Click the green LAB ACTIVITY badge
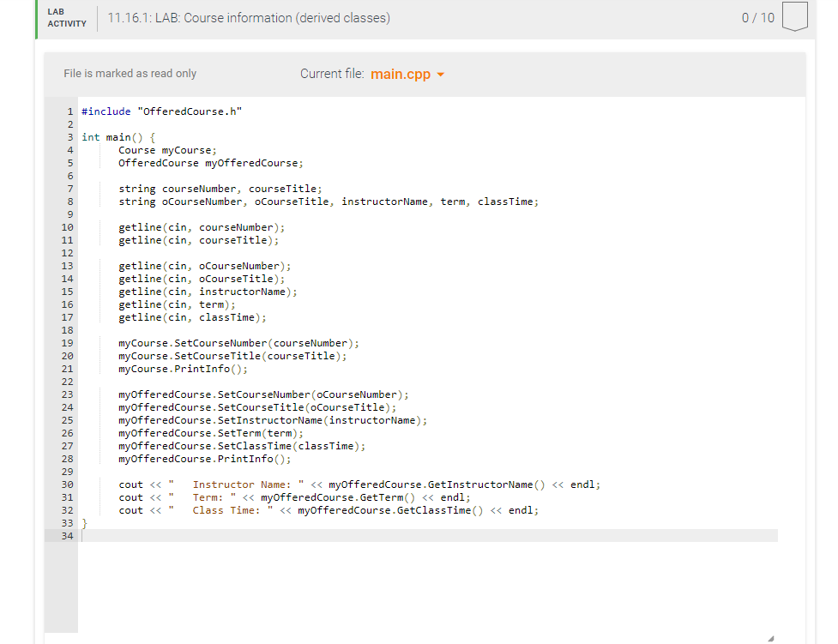 (x=65, y=18)
